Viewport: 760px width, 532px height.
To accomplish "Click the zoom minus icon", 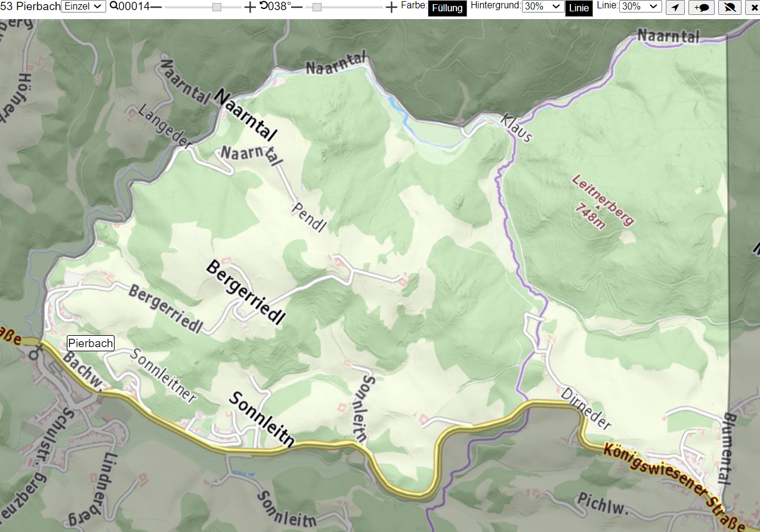I will [156, 7].
